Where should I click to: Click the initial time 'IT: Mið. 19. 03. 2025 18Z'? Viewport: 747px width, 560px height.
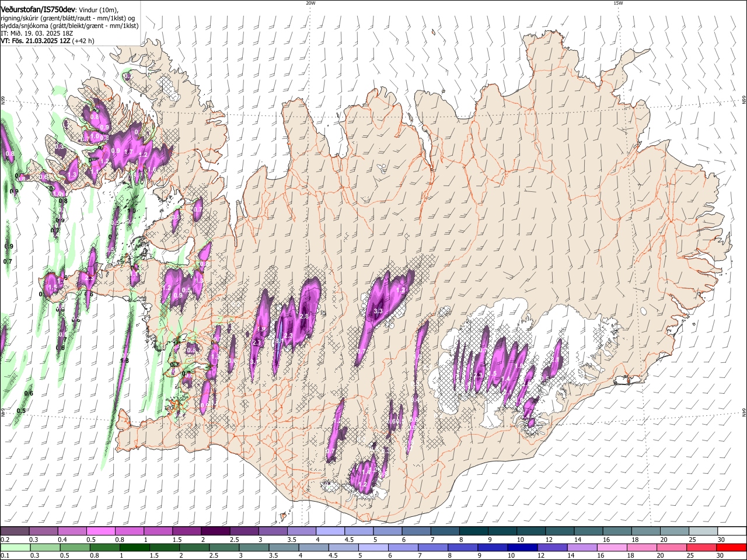pyautogui.click(x=37, y=33)
